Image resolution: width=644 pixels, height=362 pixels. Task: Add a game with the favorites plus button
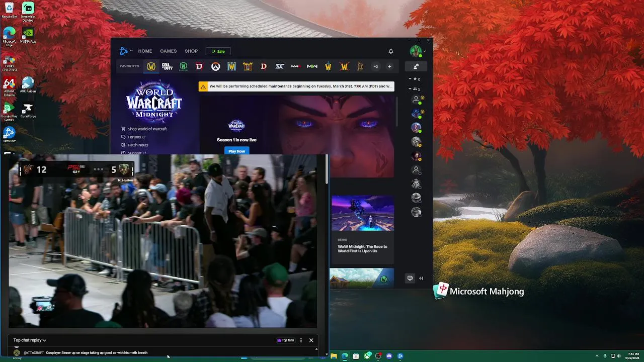(389, 66)
